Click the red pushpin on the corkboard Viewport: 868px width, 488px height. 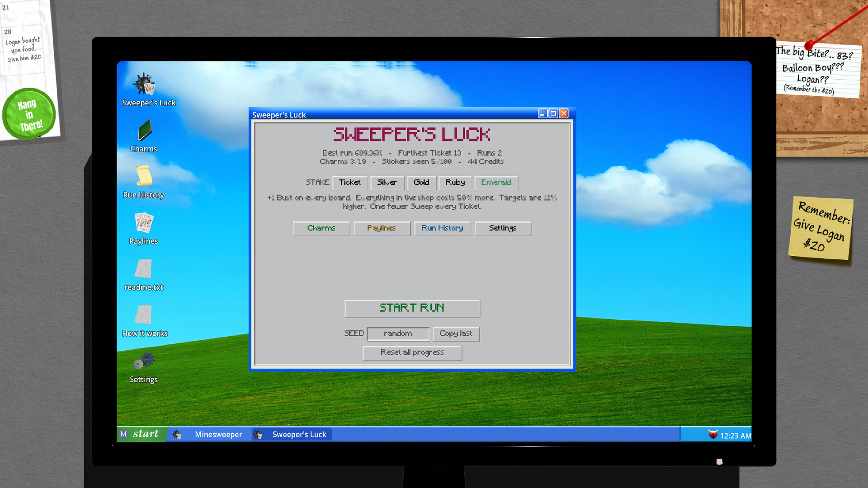809,45
